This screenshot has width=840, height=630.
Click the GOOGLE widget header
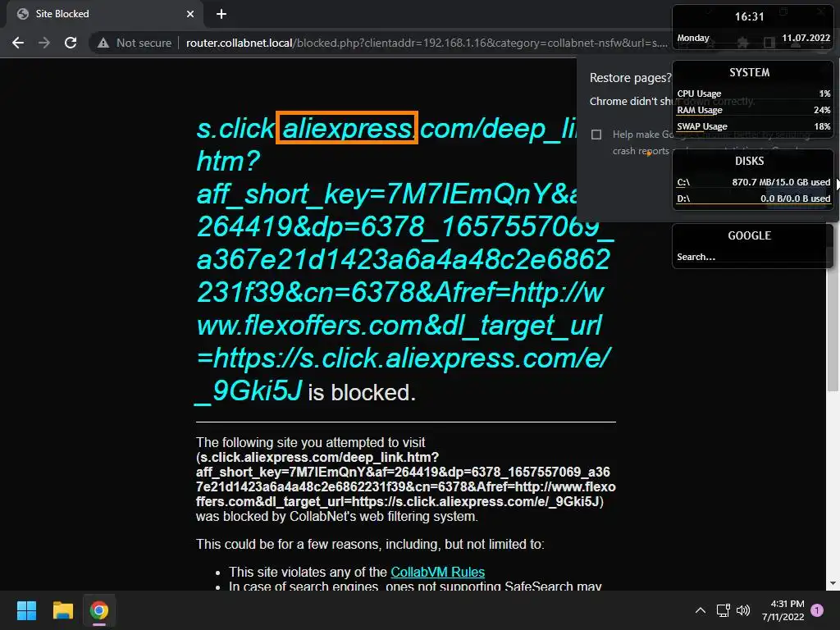click(750, 235)
